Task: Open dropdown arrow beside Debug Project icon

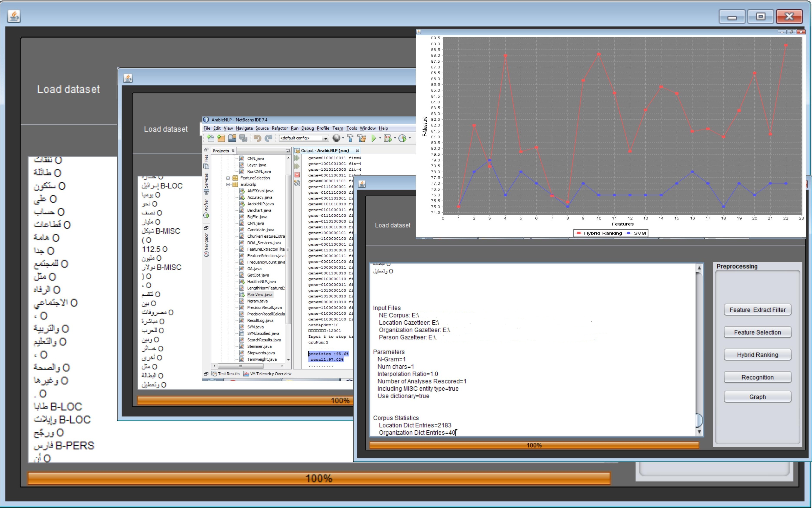Action: pyautogui.click(x=395, y=138)
